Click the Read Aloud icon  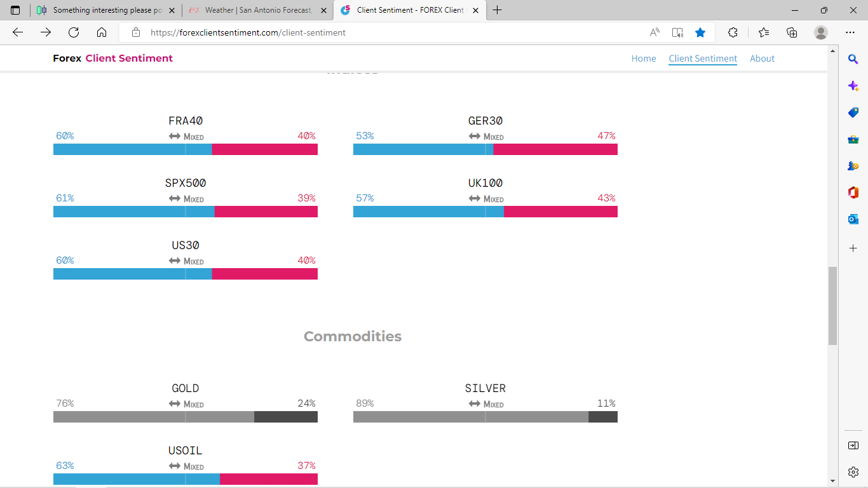(x=654, y=32)
